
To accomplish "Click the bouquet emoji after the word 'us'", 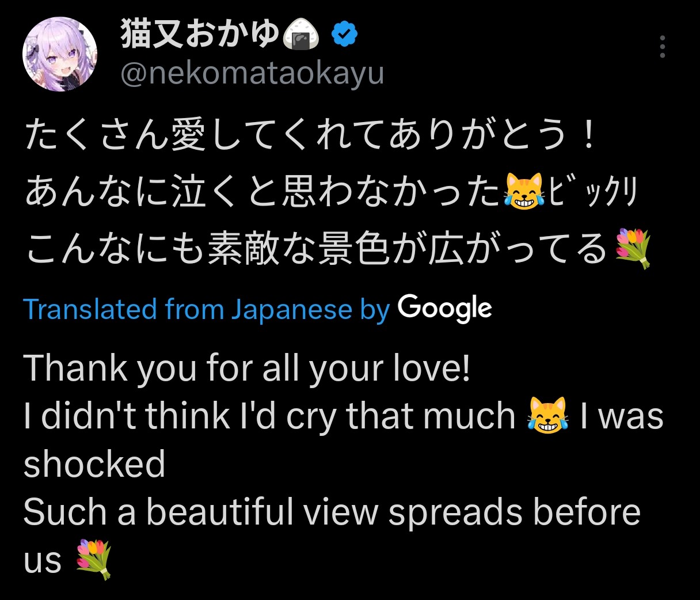I will (x=94, y=560).
